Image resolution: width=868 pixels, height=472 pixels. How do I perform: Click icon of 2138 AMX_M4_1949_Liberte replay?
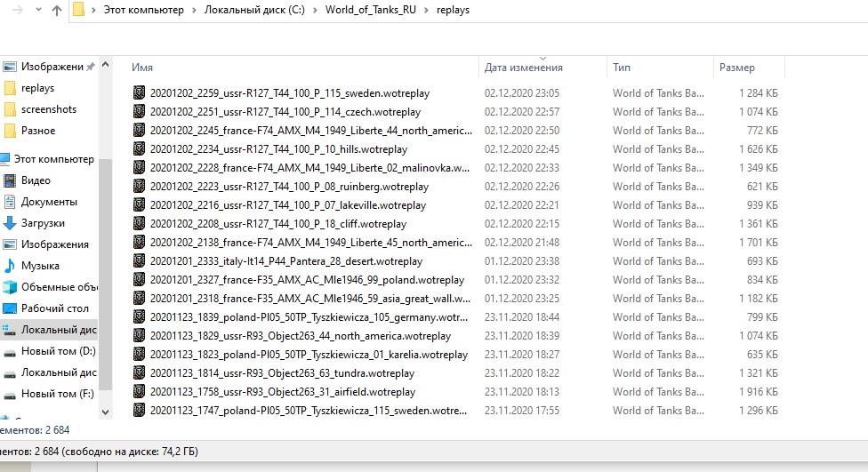(x=139, y=243)
